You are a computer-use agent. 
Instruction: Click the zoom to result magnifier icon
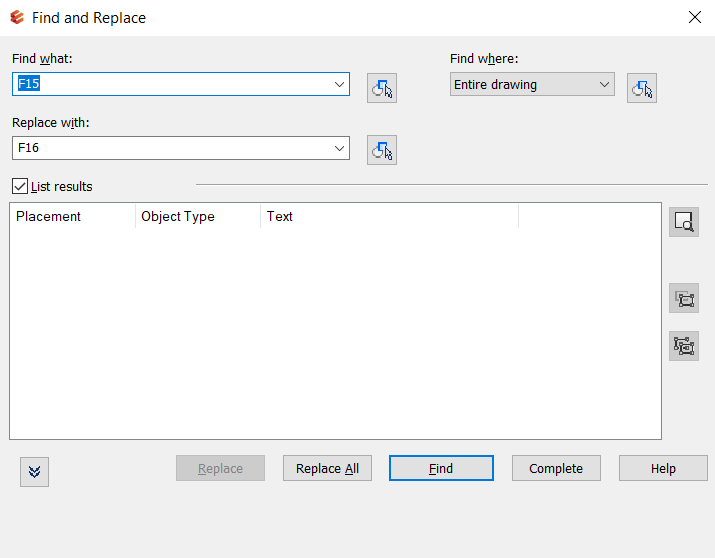pyautogui.click(x=684, y=222)
